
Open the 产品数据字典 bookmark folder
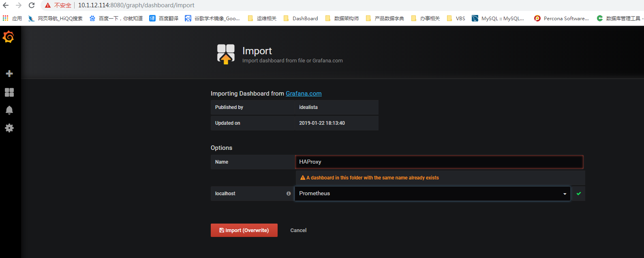tap(385, 18)
